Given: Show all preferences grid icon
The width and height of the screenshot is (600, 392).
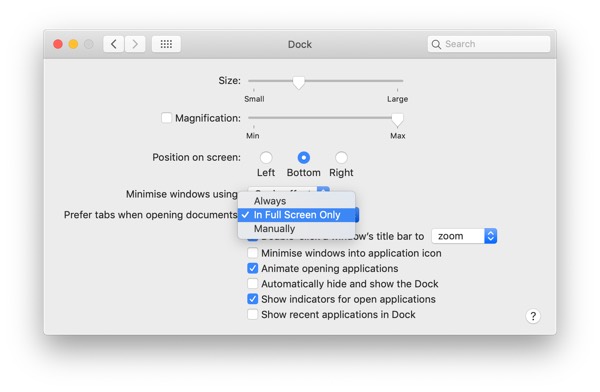Looking at the screenshot, I should [166, 44].
